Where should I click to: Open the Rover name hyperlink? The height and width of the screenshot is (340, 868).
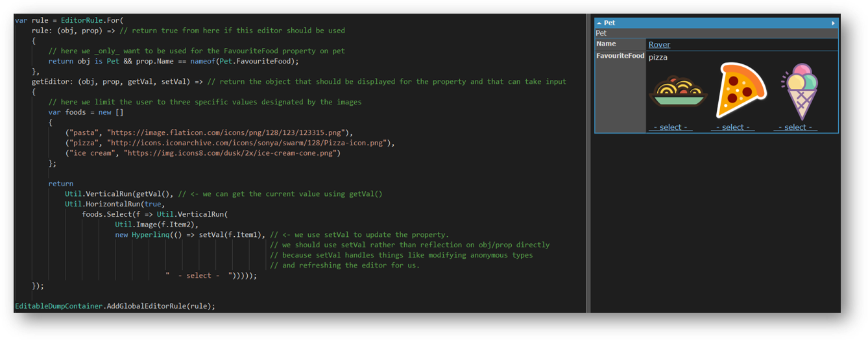point(659,45)
